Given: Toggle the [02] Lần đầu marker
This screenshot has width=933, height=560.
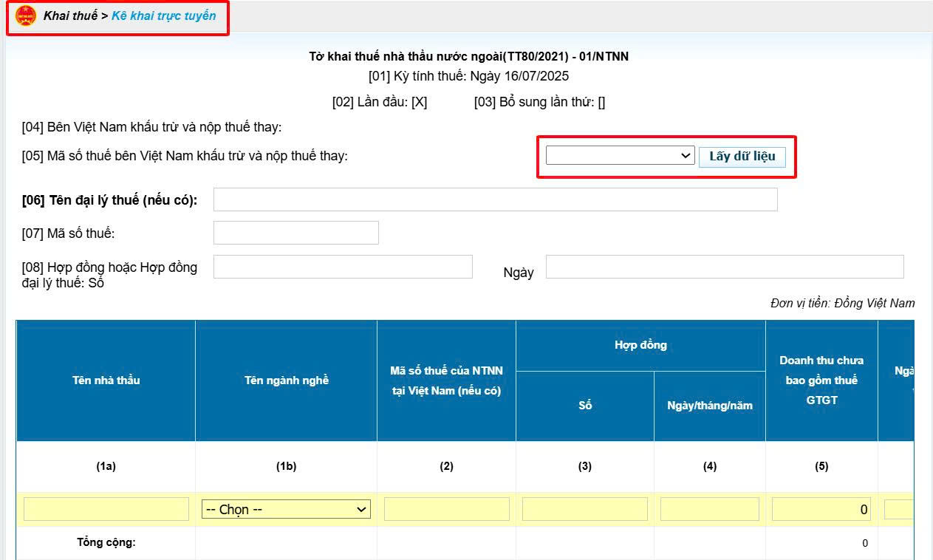Looking at the screenshot, I should (419, 103).
